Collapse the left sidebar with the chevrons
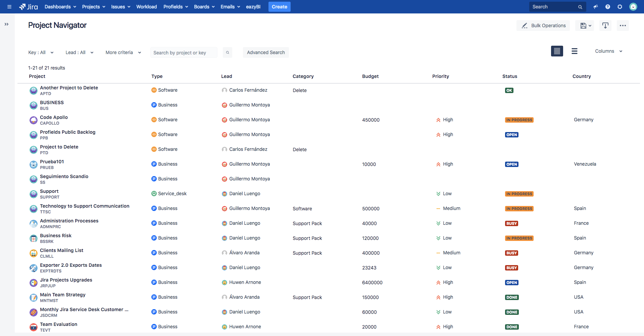Screen dimensions: 644x336 click(x=6, y=24)
